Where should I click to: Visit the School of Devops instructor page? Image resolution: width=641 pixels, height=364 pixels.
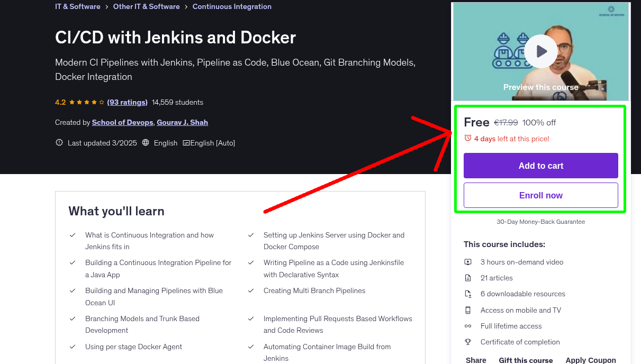click(122, 122)
